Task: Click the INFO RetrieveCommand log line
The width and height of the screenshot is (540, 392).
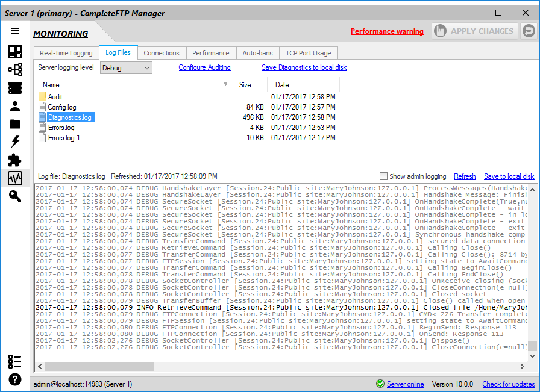Action: (281, 307)
